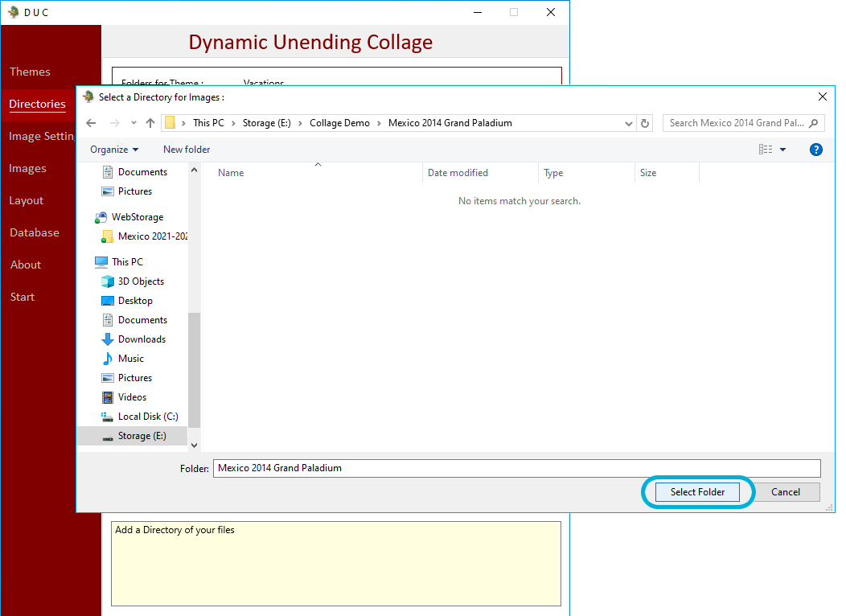Click the navigation tree up scroll arrow

(195, 170)
